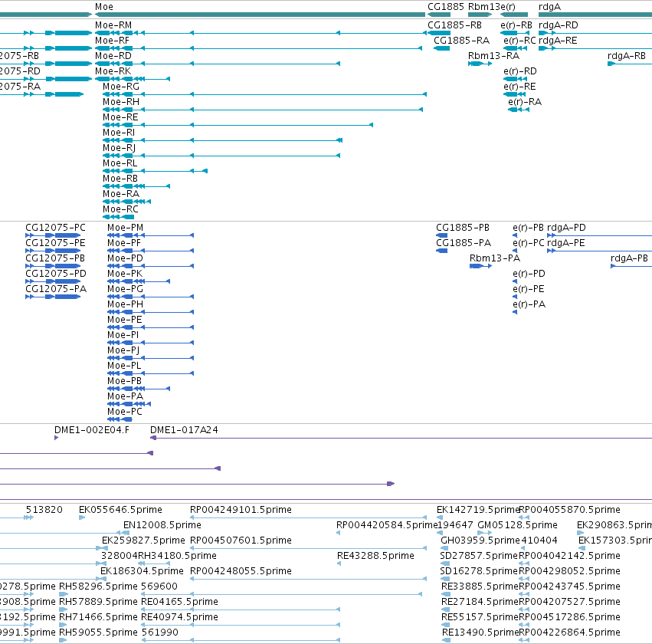Image resolution: width=652 pixels, height=644 pixels.
Task: Click the Moe gene label
Action: pyautogui.click(x=104, y=7)
